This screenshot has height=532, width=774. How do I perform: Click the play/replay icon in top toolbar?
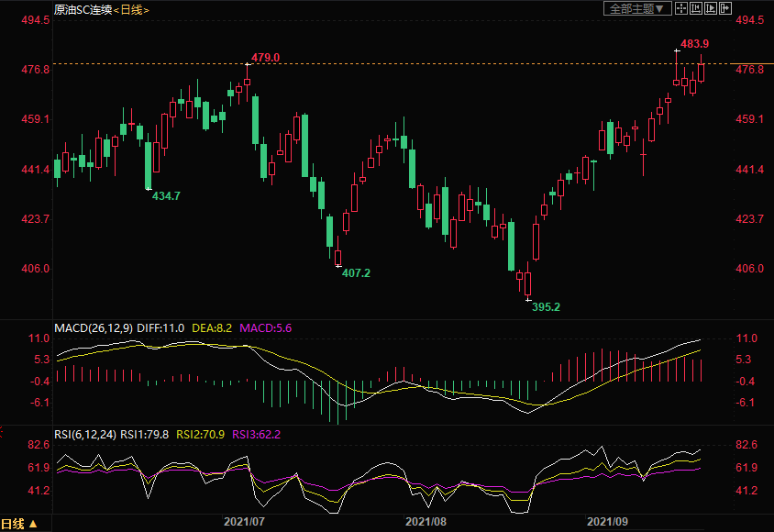(x=709, y=8)
